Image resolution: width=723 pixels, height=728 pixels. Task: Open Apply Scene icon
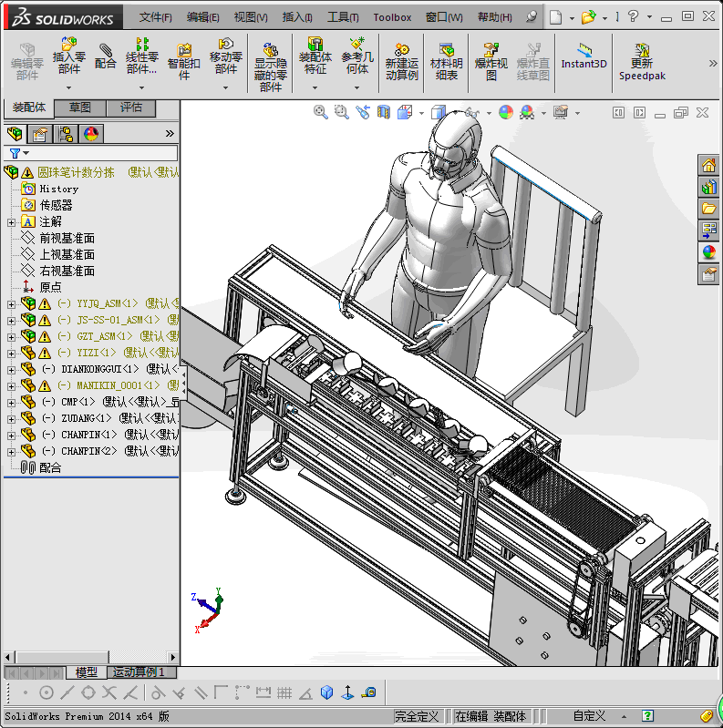click(x=527, y=112)
